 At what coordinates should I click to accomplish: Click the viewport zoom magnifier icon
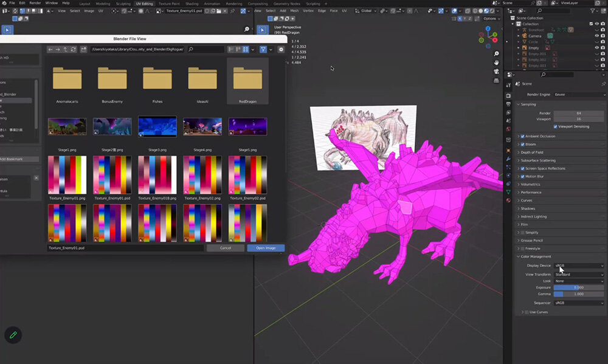click(x=497, y=53)
